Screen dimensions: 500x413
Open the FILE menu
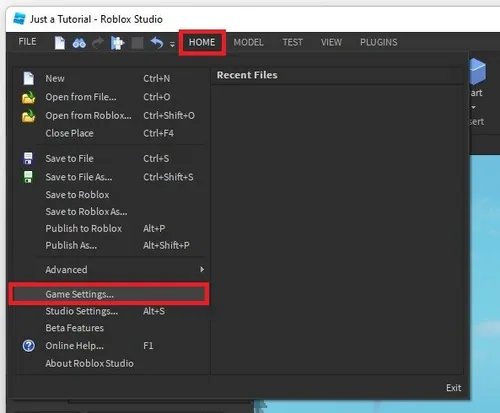point(27,42)
